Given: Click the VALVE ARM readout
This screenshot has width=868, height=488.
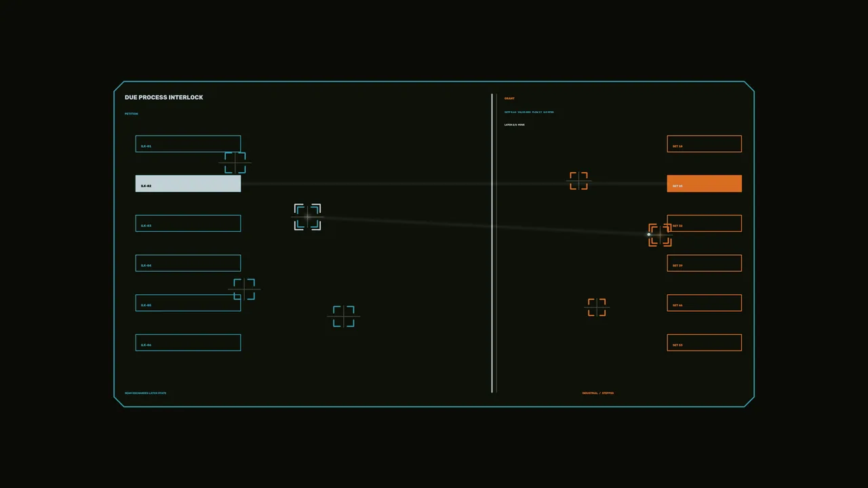Looking at the screenshot, I should click(x=524, y=113).
